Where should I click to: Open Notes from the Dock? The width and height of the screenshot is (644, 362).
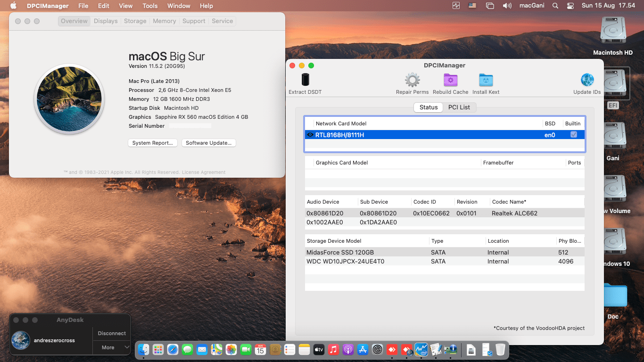coord(304,349)
